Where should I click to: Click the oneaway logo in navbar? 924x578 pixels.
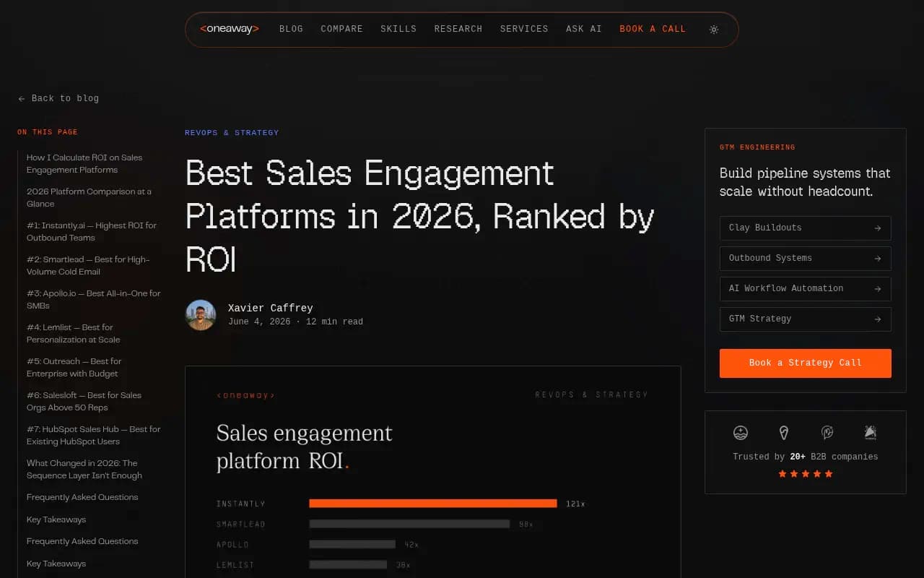[230, 29]
